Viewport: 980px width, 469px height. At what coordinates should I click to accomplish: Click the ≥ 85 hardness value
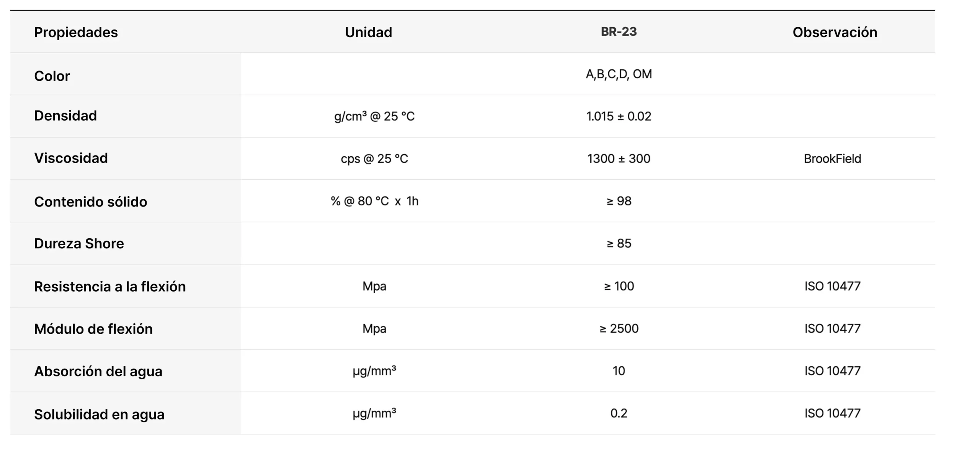(619, 243)
